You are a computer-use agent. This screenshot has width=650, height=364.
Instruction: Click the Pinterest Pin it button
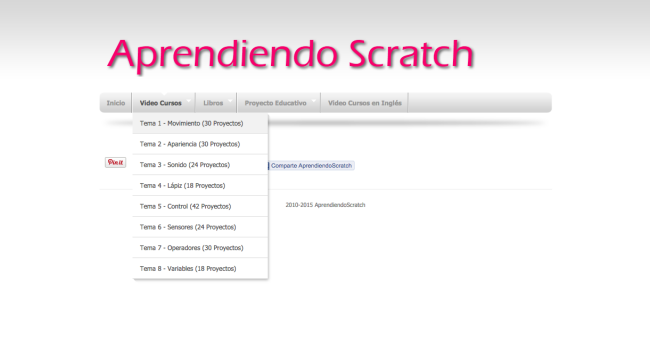pyautogui.click(x=115, y=163)
